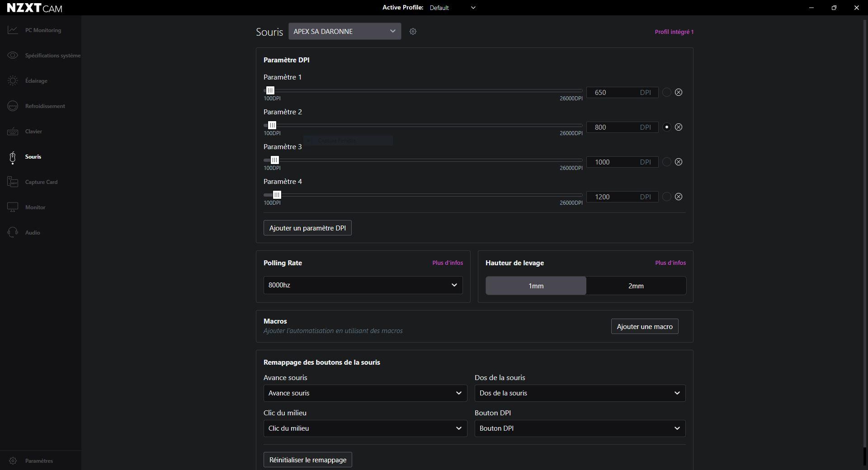868x470 pixels.
Task: Click the Éclairage sun icon
Action: pyautogui.click(x=13, y=81)
